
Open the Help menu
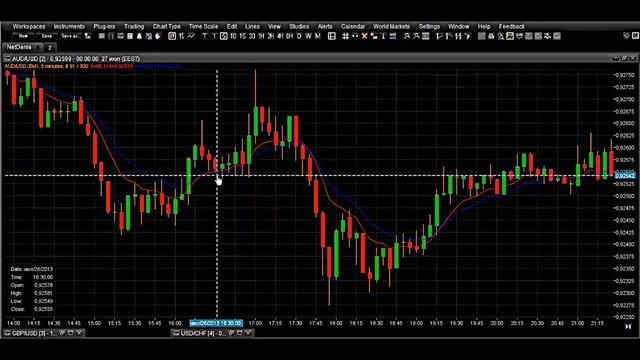click(484, 27)
